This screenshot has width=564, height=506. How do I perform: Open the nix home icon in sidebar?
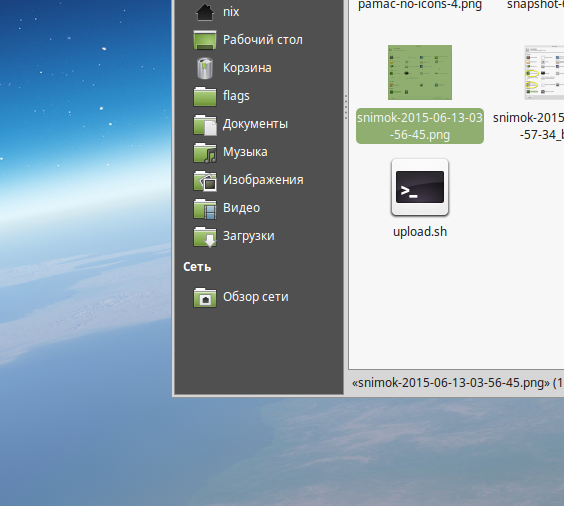click(205, 12)
